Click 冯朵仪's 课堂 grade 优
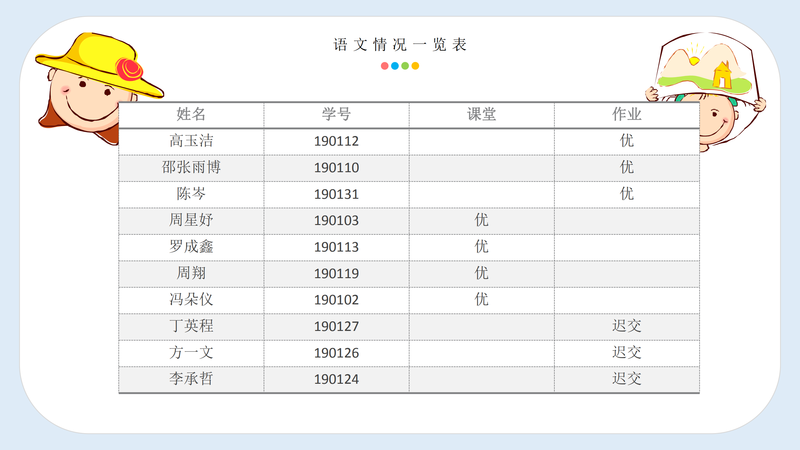Image resolution: width=800 pixels, height=450 pixels. (x=482, y=299)
